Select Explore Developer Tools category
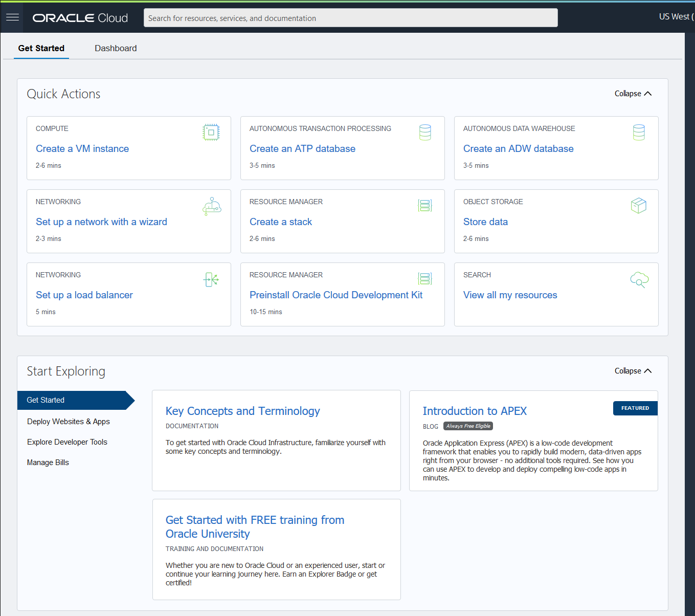Viewport: 695px width, 616px height. (x=68, y=442)
